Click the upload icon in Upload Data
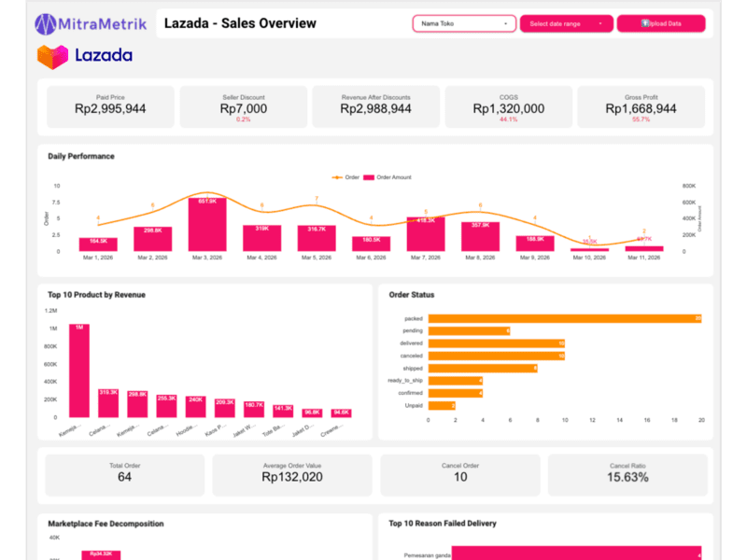 click(x=645, y=23)
